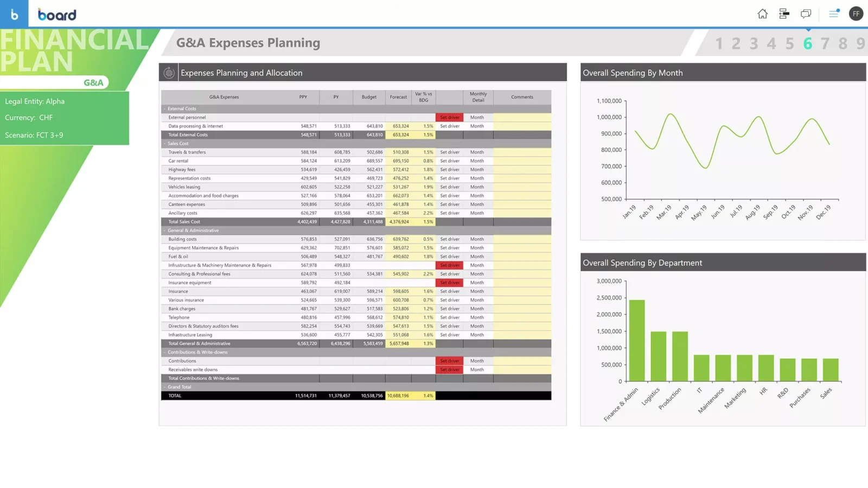Switch to page 7 tab
Screen dimensions: 868x488
coord(825,43)
